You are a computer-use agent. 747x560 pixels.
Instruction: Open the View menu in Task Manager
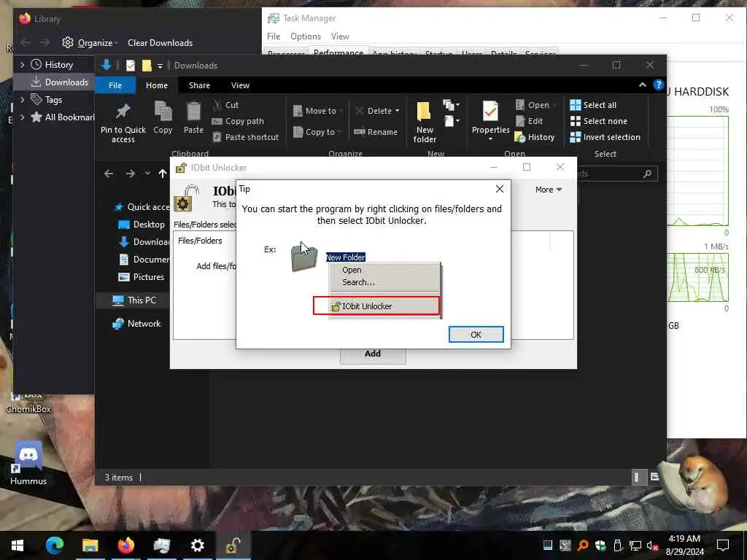[x=340, y=36]
